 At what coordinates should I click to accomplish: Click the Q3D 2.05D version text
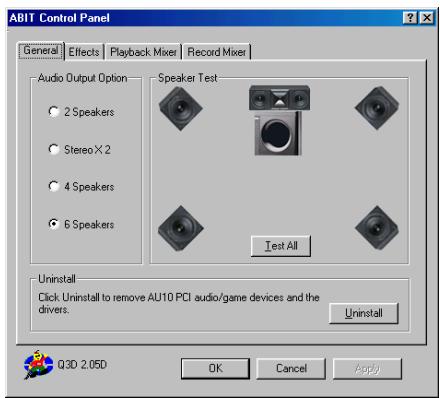[82, 365]
